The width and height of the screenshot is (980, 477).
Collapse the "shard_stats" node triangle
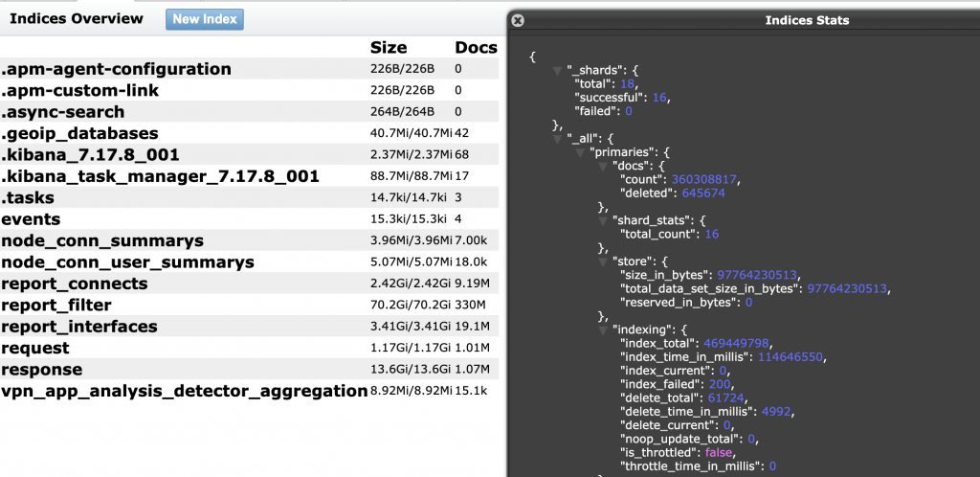[602, 220]
